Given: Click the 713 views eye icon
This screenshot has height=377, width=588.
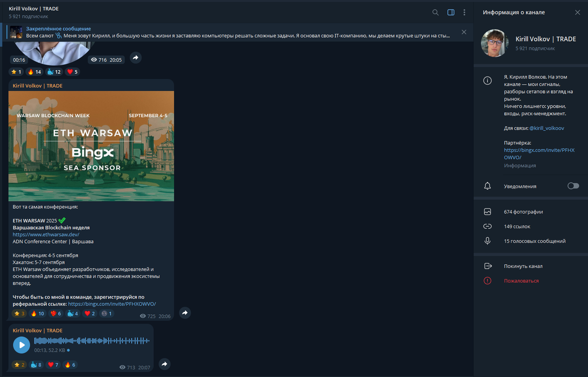Looking at the screenshot, I should point(122,368).
